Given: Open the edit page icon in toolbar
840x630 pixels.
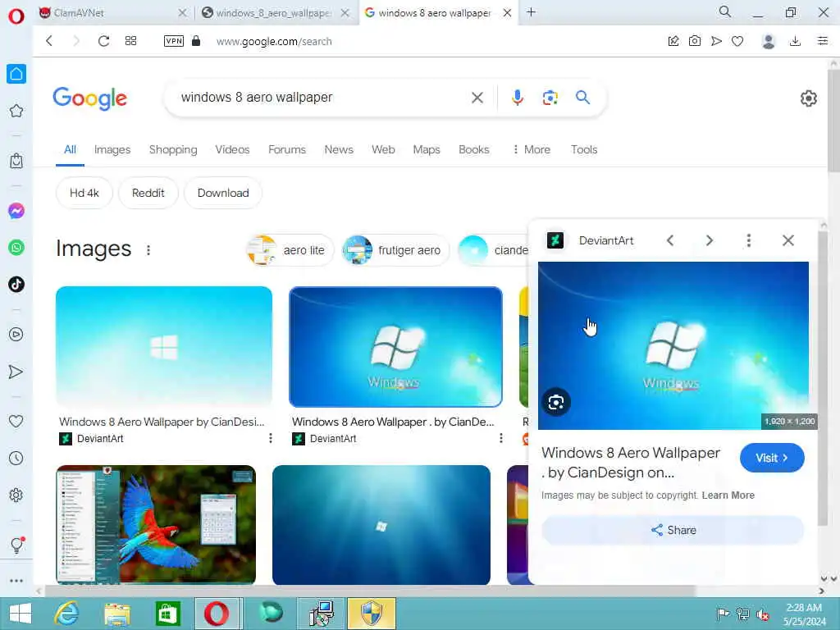Looking at the screenshot, I should coord(673,41).
